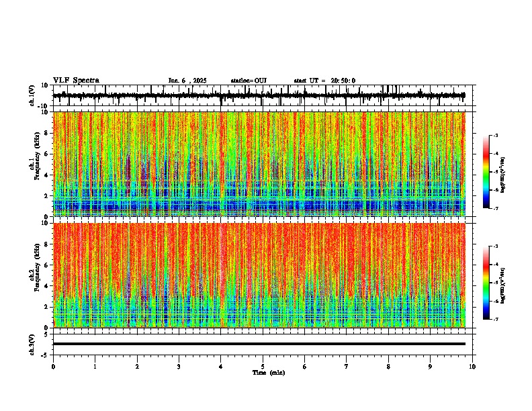Click the ch.1 voltage waveform trace
The height and width of the screenshot is (411, 532).
point(259,95)
